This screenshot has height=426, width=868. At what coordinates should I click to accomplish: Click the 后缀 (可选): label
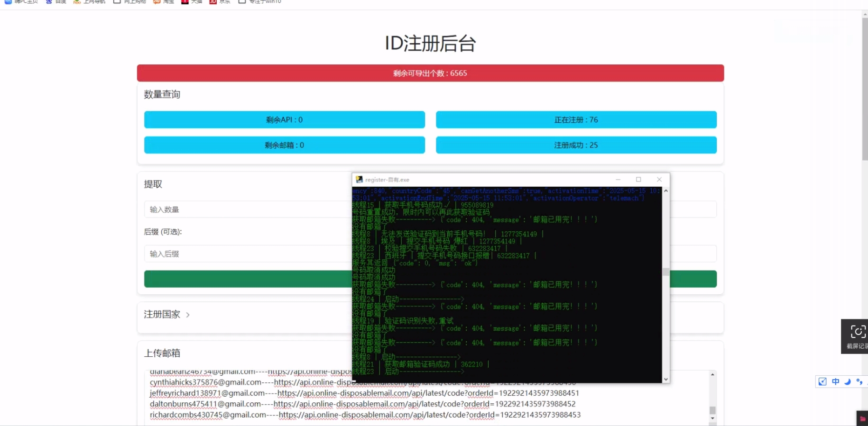(163, 232)
